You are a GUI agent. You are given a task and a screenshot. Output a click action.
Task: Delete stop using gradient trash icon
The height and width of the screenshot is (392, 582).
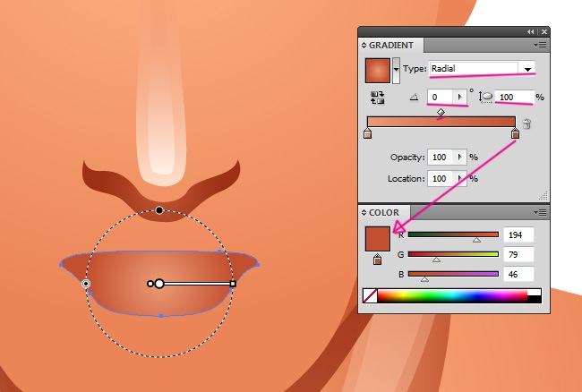(x=526, y=124)
